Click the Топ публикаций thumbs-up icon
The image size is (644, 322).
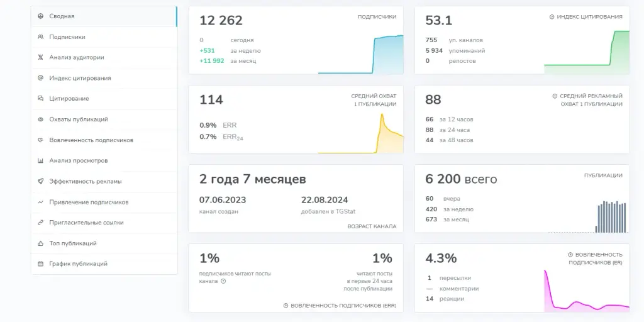pos(40,243)
